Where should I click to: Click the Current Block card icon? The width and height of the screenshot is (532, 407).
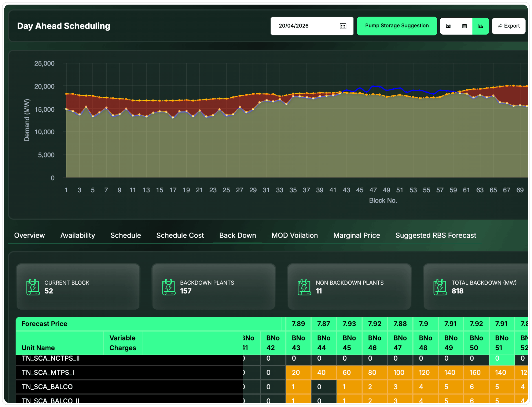33,287
